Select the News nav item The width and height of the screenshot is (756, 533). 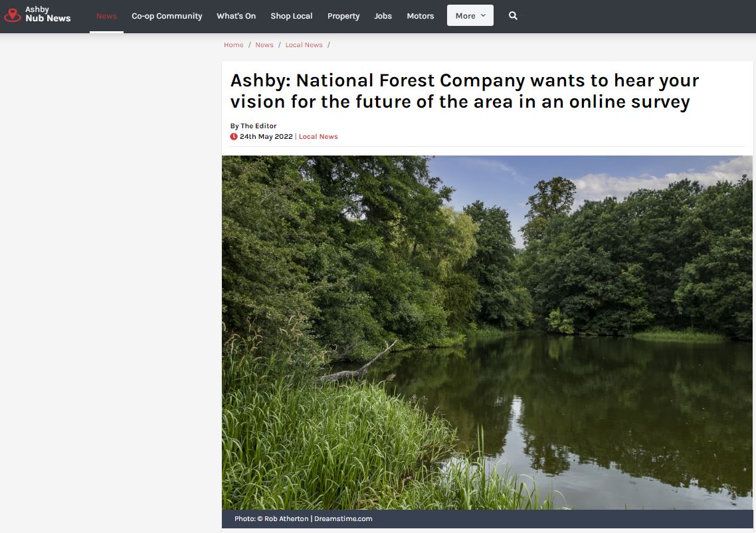pos(106,16)
